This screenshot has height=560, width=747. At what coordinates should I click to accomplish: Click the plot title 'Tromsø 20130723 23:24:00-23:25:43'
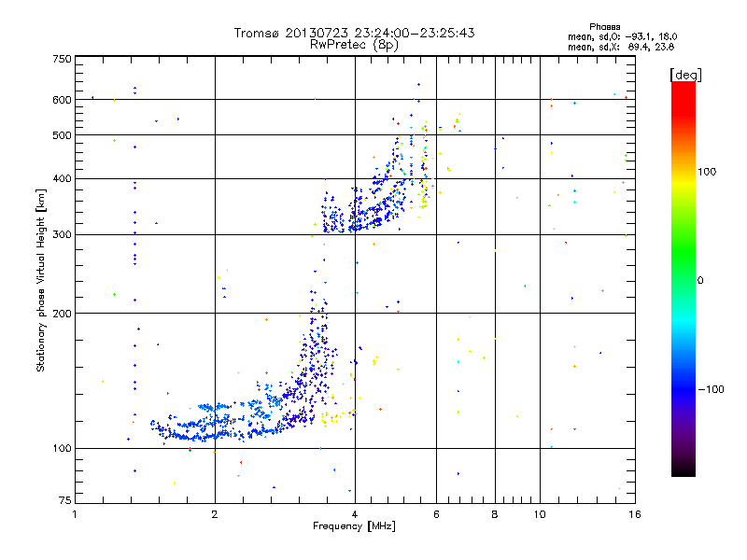(x=354, y=33)
